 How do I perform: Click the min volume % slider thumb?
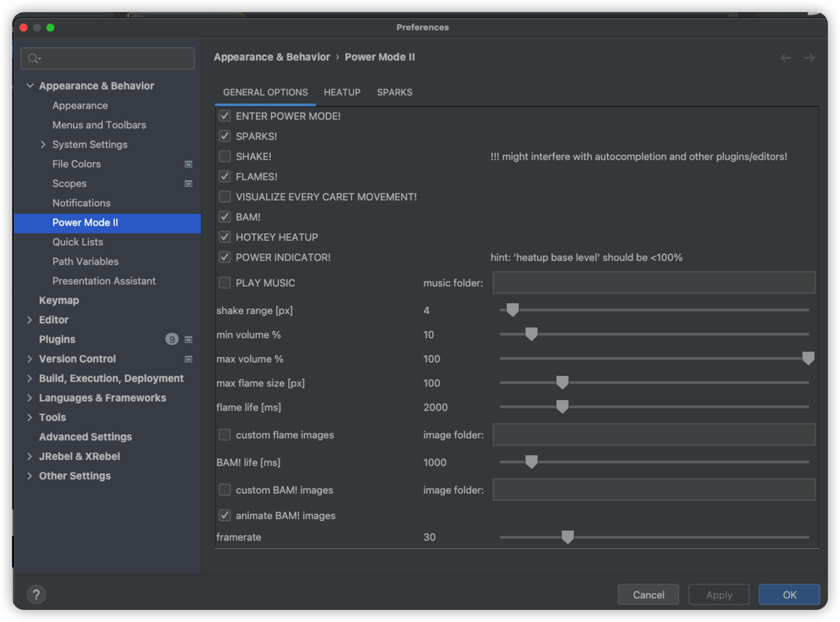pos(531,334)
